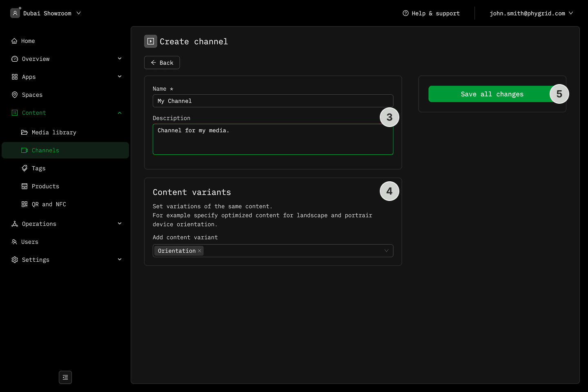Viewport: 588px width, 392px height.
Task: Collapse sidebar using bottom toggle icon
Action: coord(65,377)
